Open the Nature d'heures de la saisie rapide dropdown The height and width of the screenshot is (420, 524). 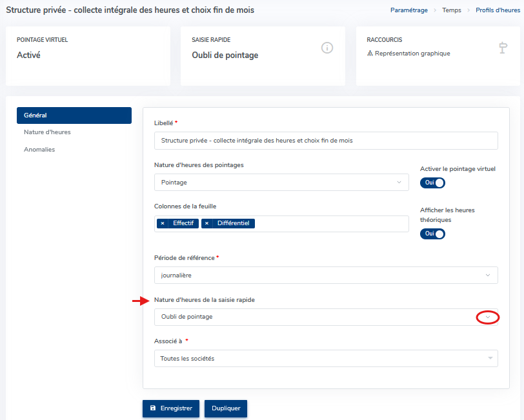click(x=326, y=317)
